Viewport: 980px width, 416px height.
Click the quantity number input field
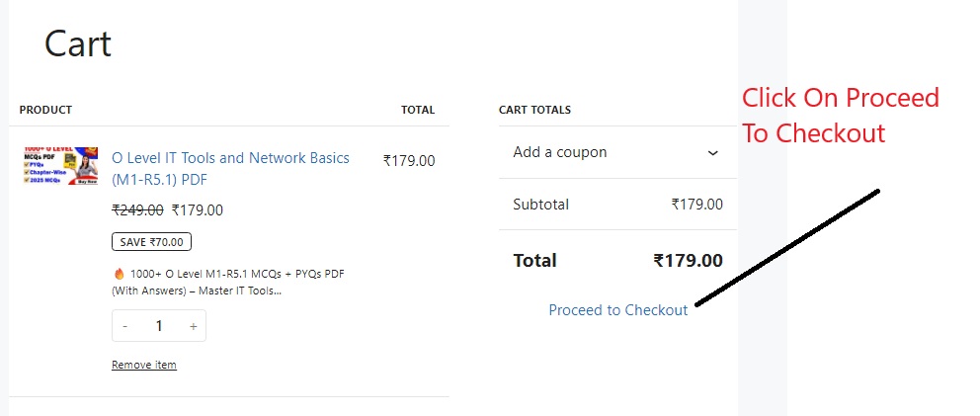(159, 326)
